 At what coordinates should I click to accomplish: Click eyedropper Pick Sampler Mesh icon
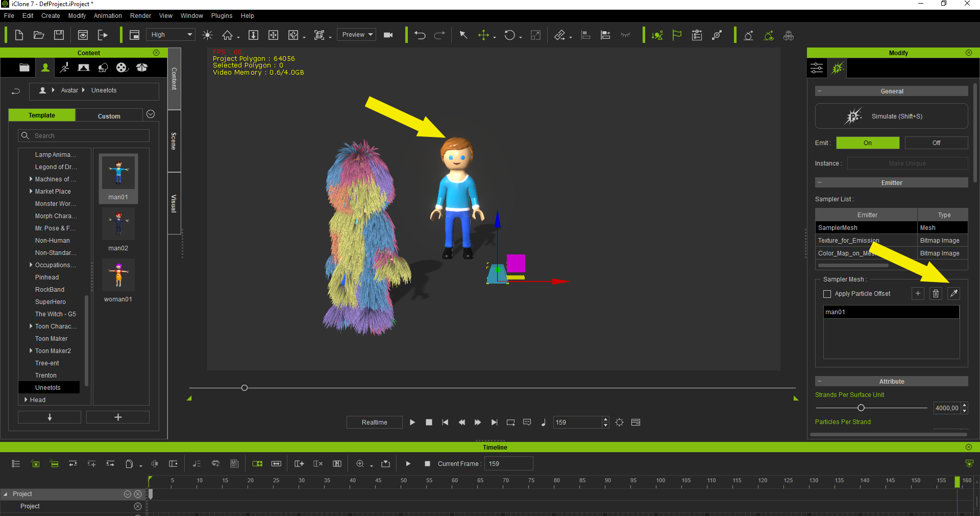coord(953,293)
